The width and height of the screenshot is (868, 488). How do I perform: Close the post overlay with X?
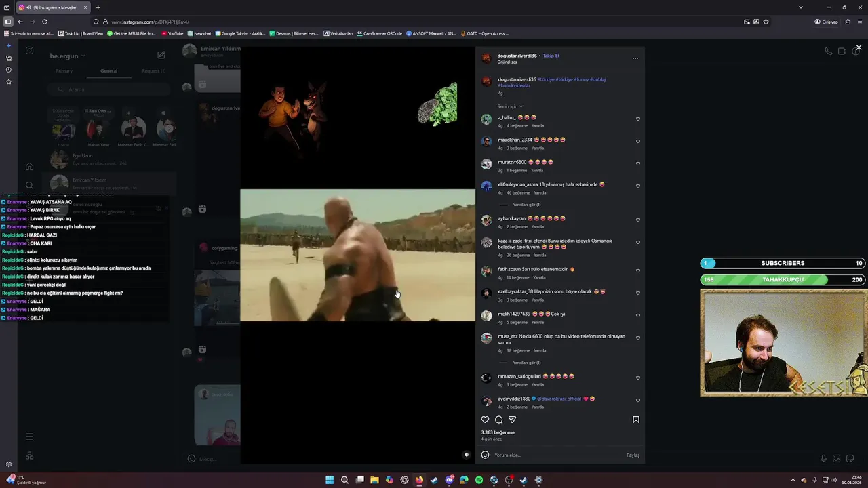(859, 47)
